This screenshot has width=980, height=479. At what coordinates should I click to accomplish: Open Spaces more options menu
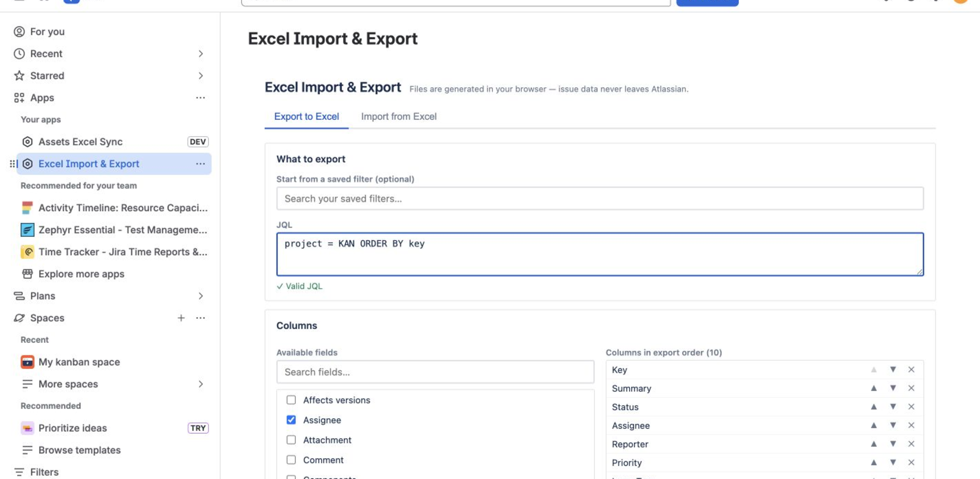tap(200, 318)
